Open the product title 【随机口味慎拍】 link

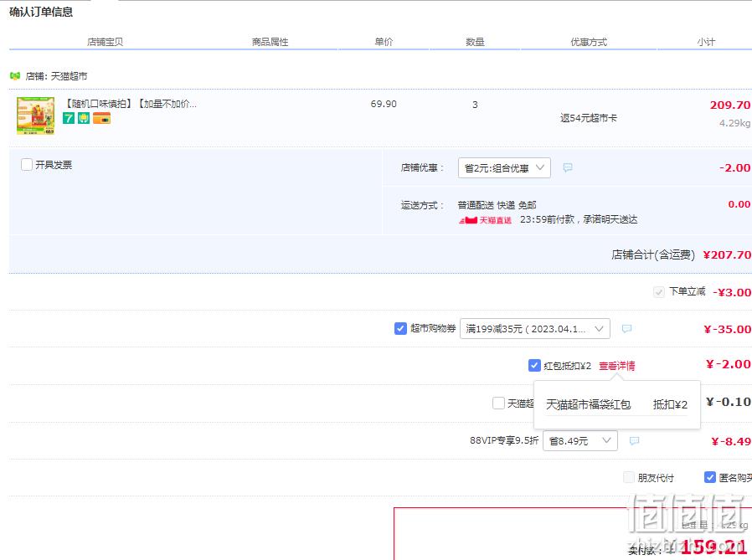point(130,104)
